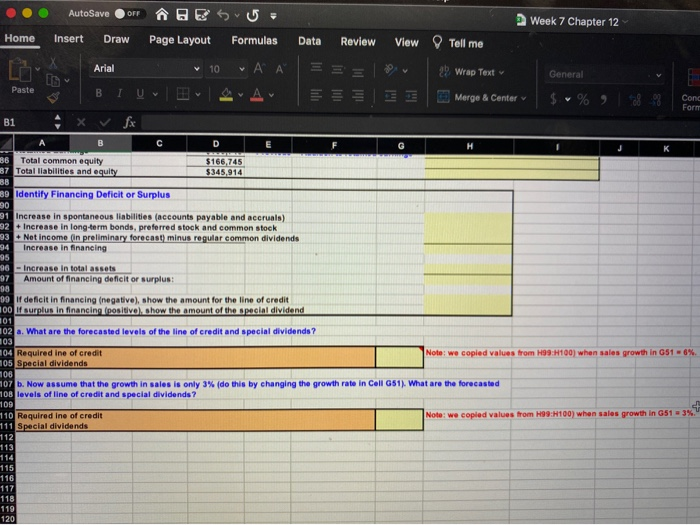Open the View tab
The width and height of the screenshot is (700, 525).
pos(406,42)
